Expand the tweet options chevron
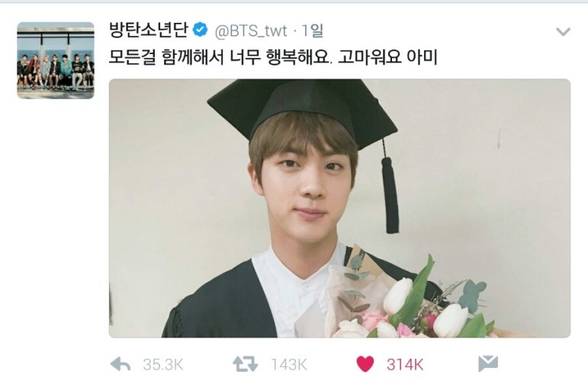This screenshot has width=588, height=390. pyautogui.click(x=563, y=31)
